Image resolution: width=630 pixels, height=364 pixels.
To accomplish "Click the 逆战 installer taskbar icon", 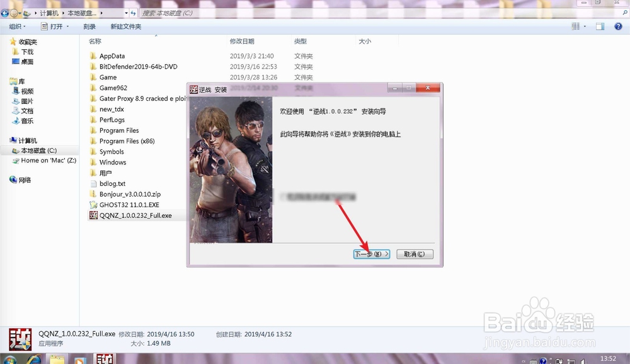I will [x=105, y=359].
